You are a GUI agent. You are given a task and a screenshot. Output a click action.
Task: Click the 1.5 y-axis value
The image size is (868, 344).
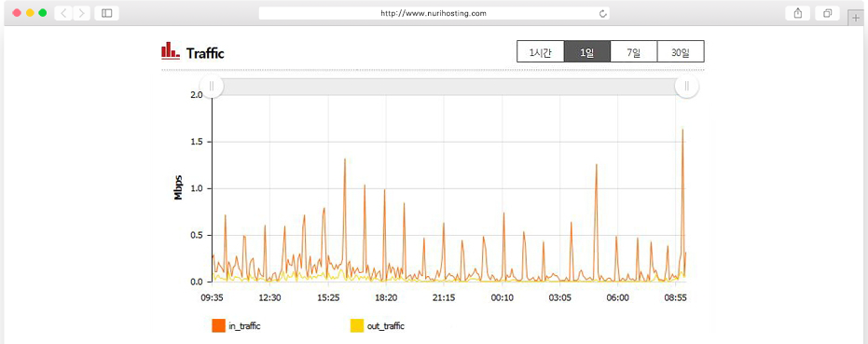pos(196,142)
